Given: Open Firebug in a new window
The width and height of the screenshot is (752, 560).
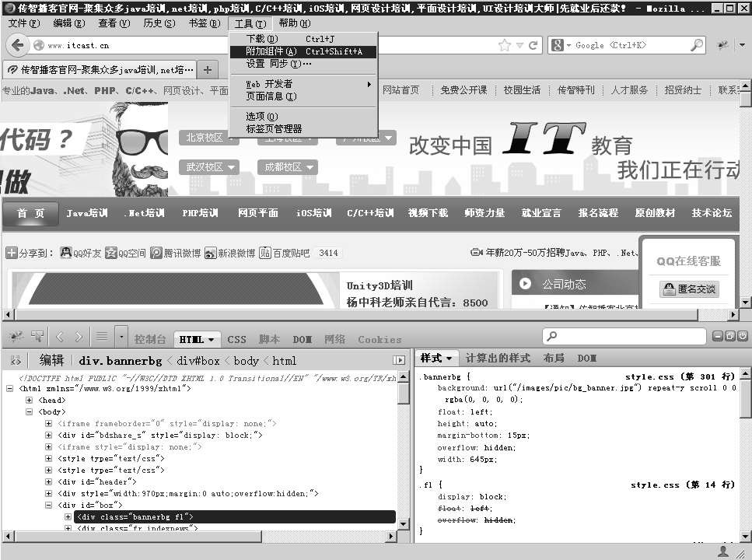Looking at the screenshot, I should coord(730,336).
